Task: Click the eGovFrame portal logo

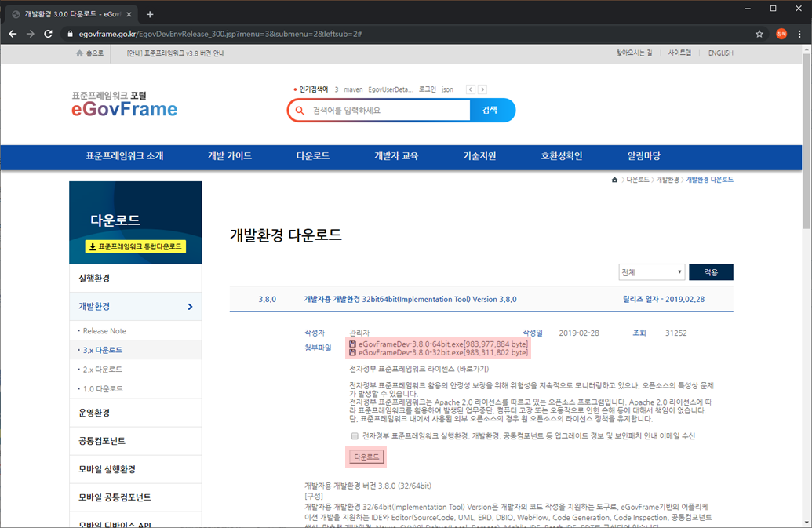Action: coord(124,104)
